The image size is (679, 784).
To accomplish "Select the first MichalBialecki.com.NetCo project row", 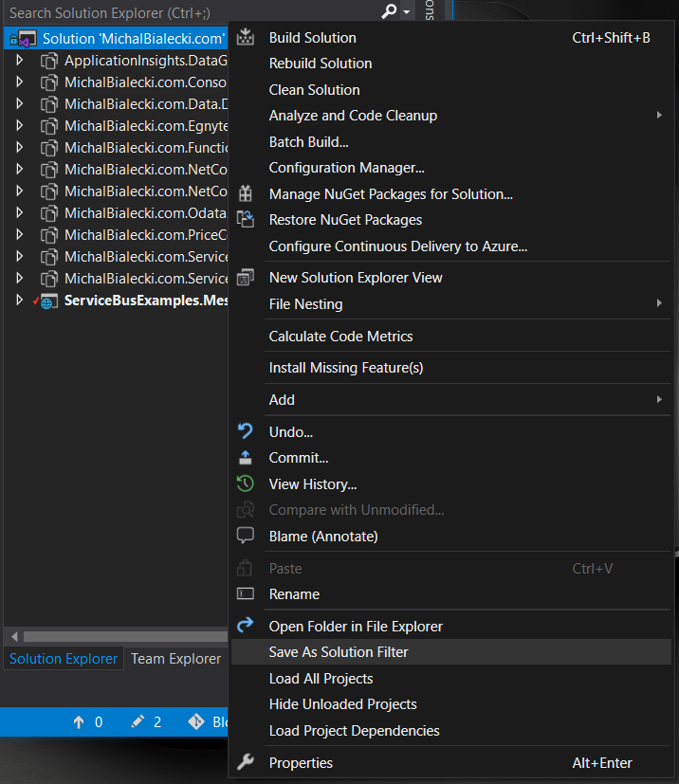I will 116,170.
